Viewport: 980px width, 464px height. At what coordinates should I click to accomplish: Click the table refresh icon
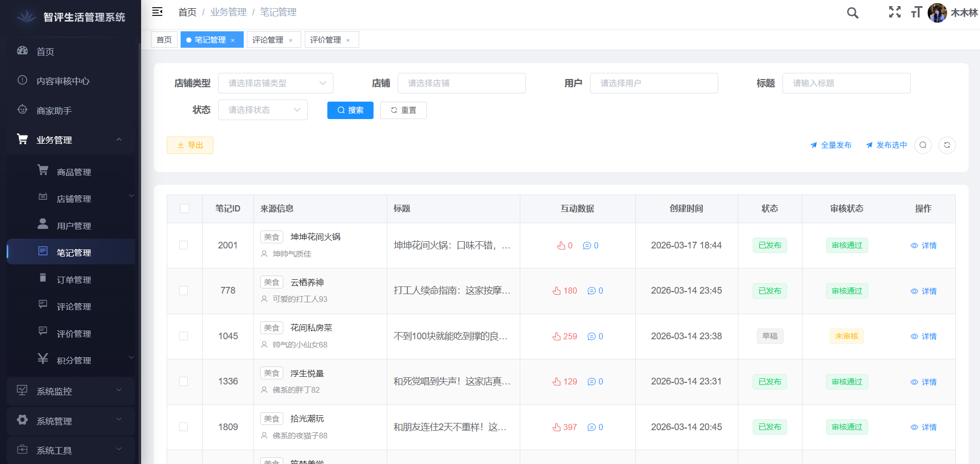[948, 145]
